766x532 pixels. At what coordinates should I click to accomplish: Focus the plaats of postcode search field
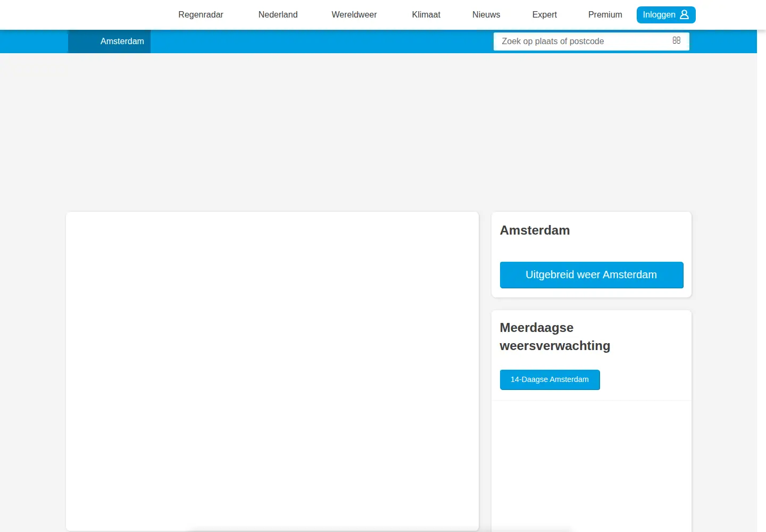pyautogui.click(x=591, y=41)
